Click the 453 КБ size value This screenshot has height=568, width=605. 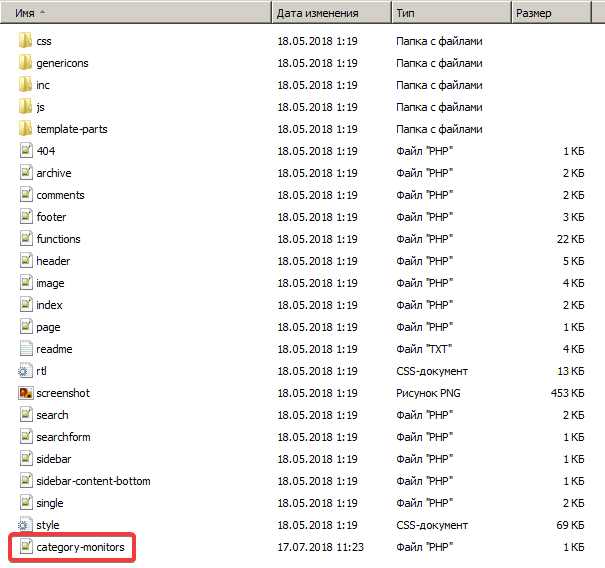tap(567, 393)
